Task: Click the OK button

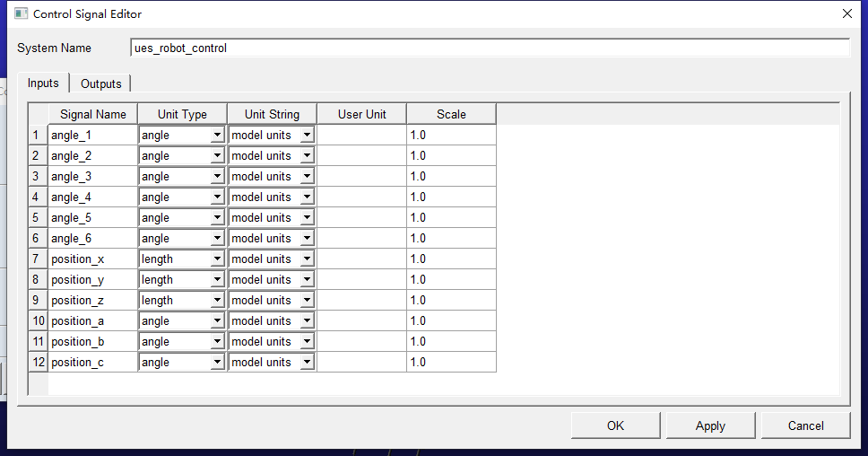Action: click(615, 425)
